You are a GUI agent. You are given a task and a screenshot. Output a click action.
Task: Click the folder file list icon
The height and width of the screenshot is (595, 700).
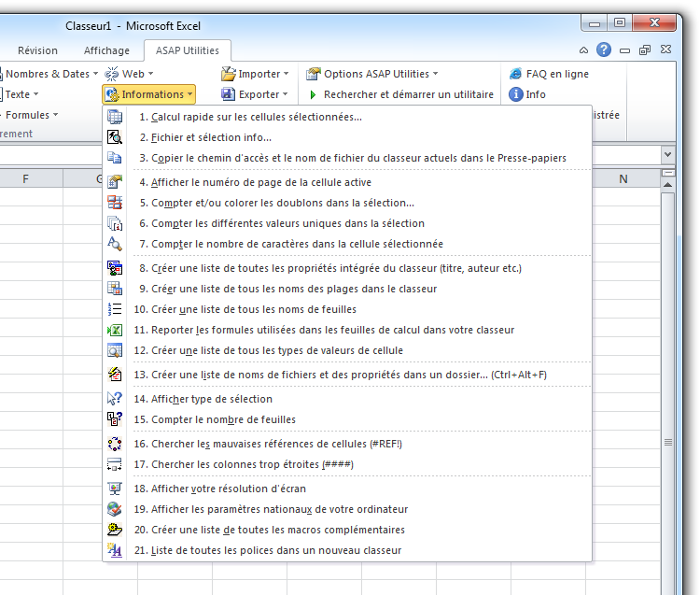(x=115, y=375)
